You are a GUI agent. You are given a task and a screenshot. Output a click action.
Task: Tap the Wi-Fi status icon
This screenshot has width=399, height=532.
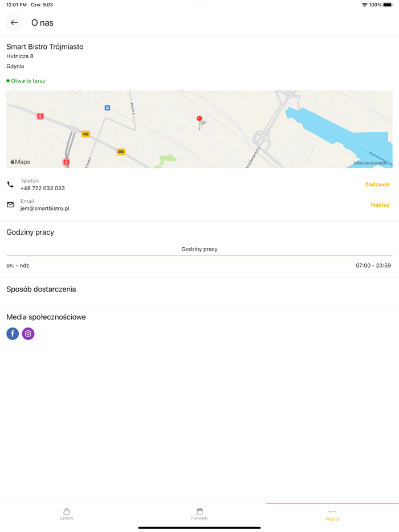[x=364, y=5]
